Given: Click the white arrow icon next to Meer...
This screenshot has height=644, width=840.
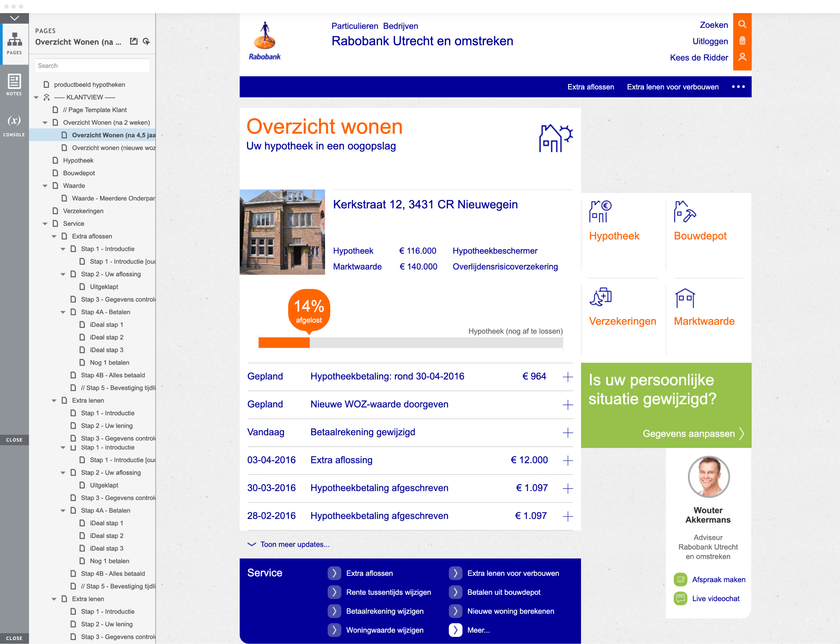Looking at the screenshot, I should pyautogui.click(x=455, y=630).
